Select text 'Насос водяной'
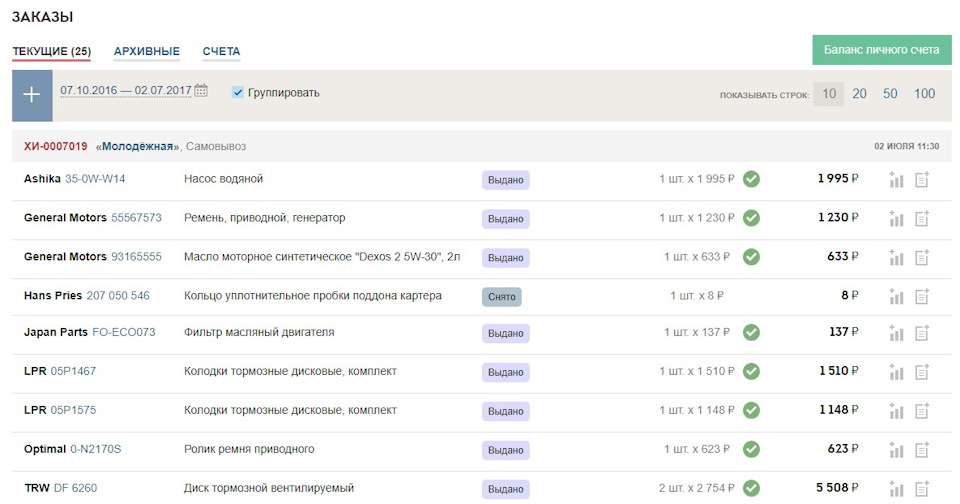 [x=223, y=179]
